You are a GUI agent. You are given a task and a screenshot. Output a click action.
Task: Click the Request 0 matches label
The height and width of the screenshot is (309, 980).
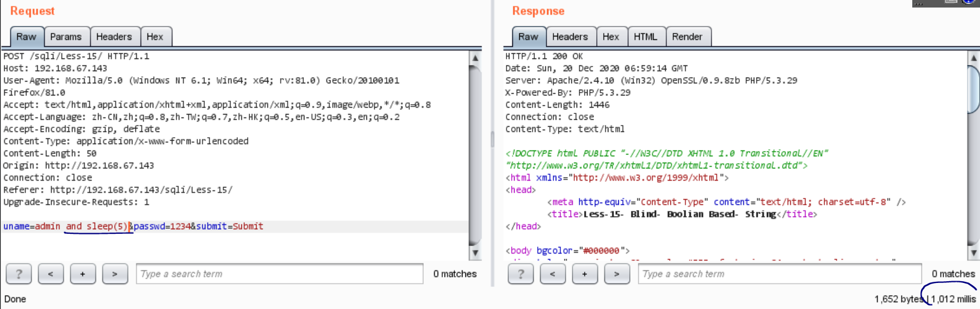455,274
